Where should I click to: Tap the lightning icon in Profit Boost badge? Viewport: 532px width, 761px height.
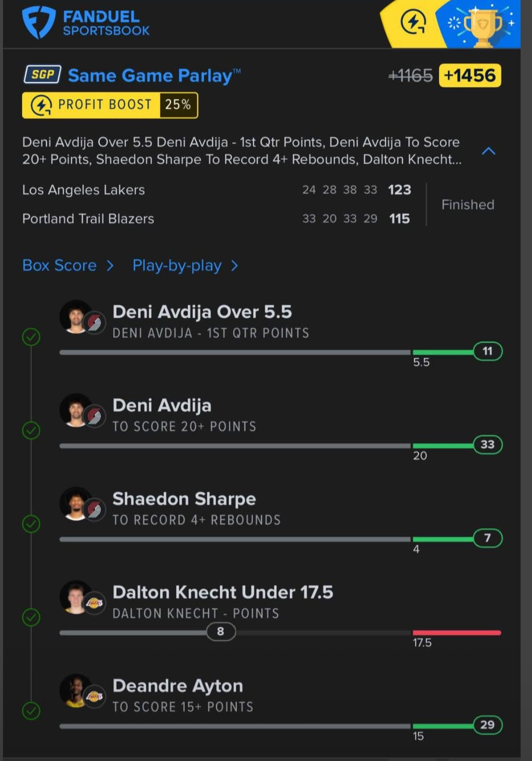[41, 105]
